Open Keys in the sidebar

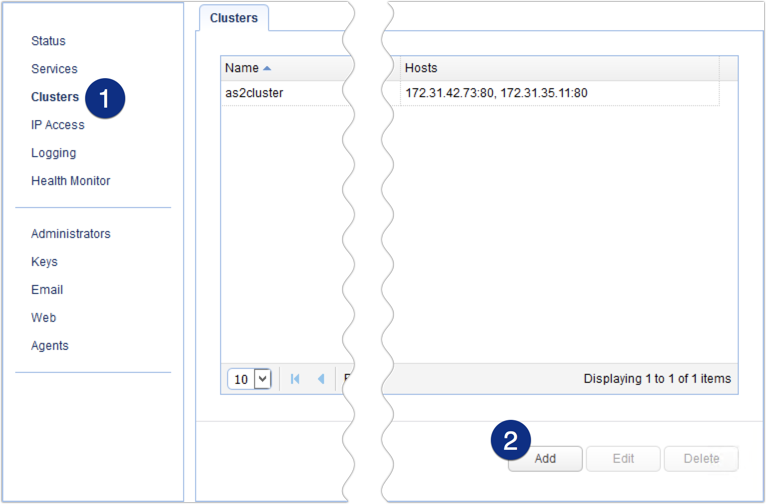point(44,262)
